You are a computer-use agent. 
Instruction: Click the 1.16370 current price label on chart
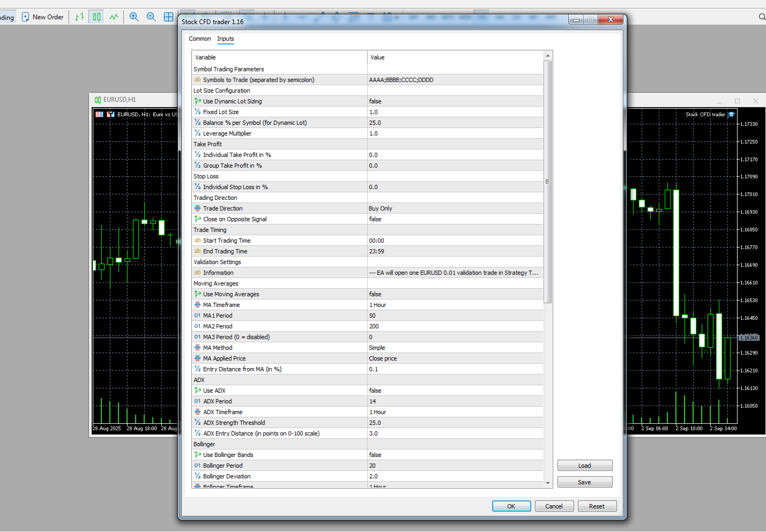tap(749, 338)
